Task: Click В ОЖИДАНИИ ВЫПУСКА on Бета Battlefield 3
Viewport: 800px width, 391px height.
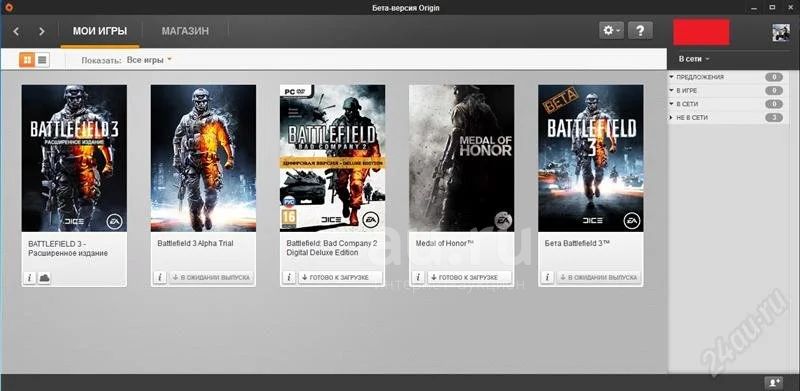Action: [598, 278]
